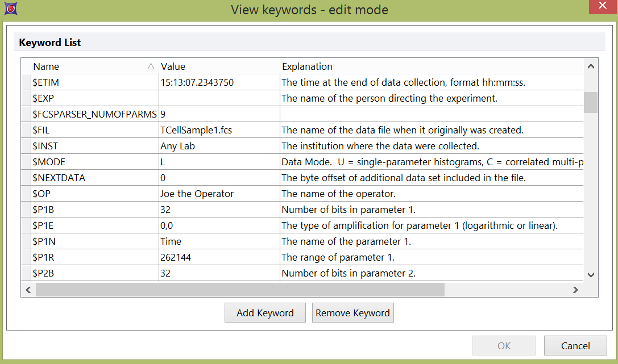Sort by the Name column header
This screenshot has height=364, width=618.
pyautogui.click(x=91, y=66)
